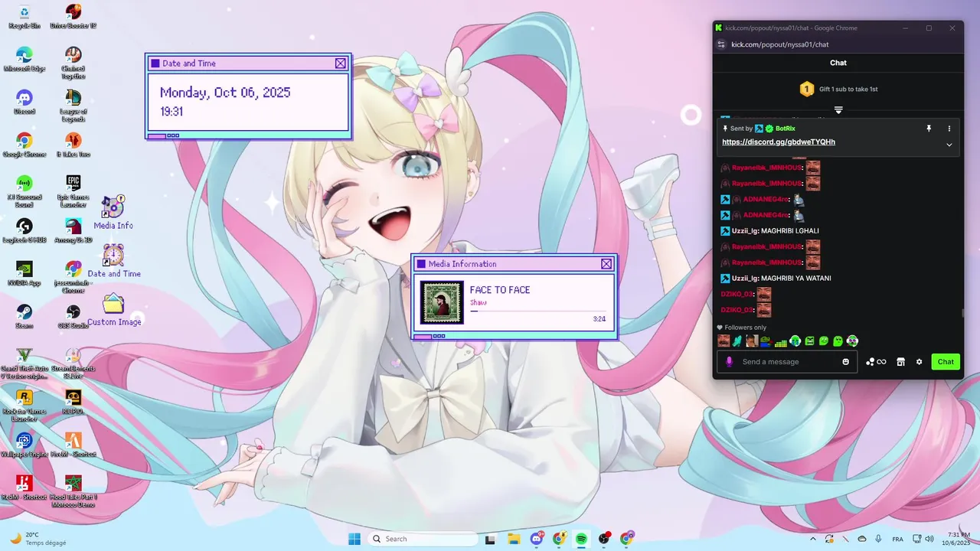Click Gift 1 sub to take 1st
The image size is (980, 551).
(848, 90)
